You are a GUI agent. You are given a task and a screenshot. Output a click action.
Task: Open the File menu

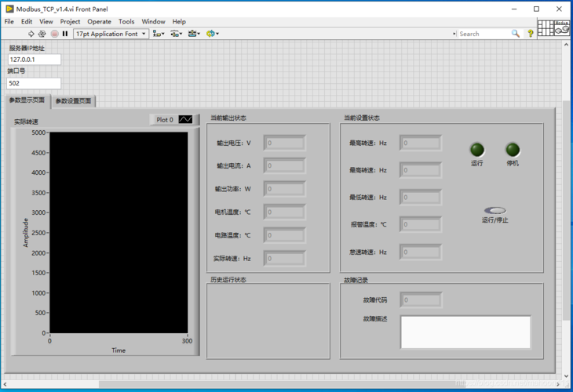click(x=9, y=21)
